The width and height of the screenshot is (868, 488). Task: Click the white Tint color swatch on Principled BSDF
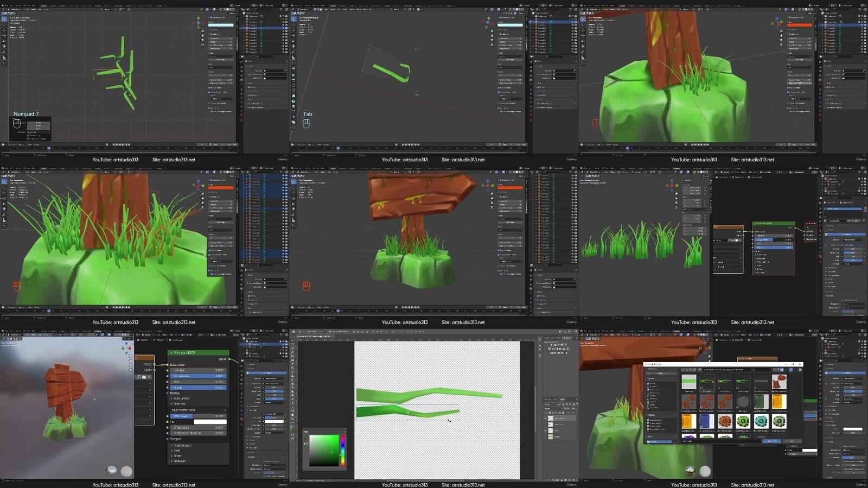210,422
